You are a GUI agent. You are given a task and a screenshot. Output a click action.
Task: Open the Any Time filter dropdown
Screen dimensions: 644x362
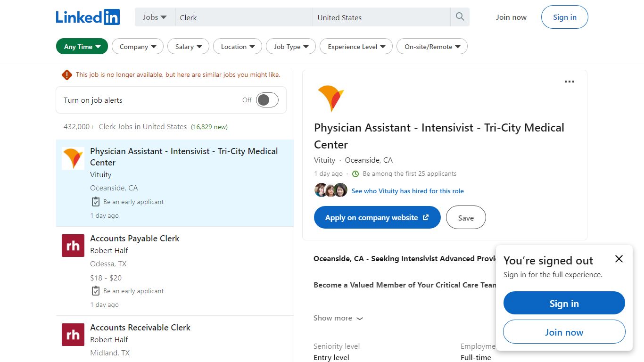pos(82,47)
